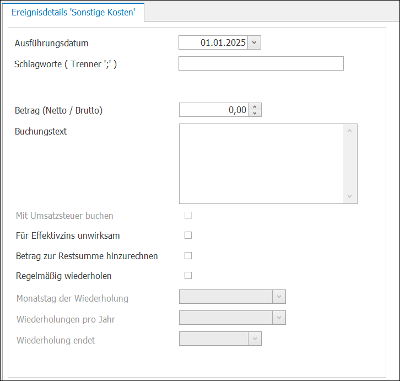This screenshot has height=381, width=400.
Task: Click the Betrag (Netto / Brutto) value field
Action: click(214, 110)
